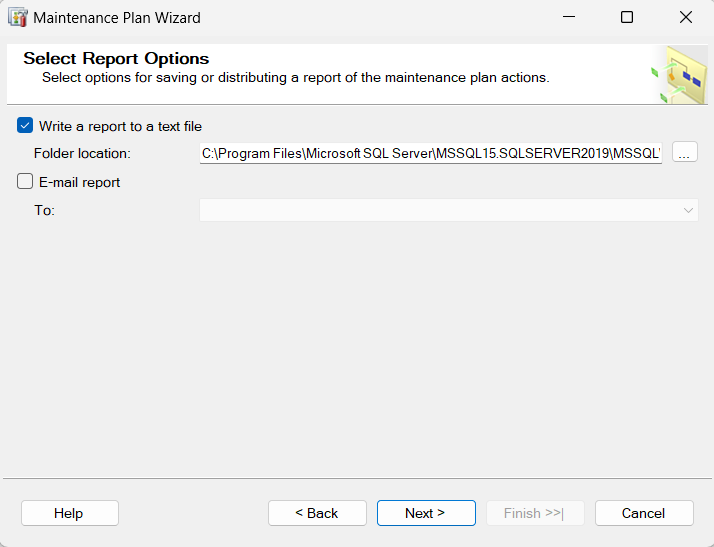
Task: Uncheck the Write a report checkbox
Action: point(25,125)
